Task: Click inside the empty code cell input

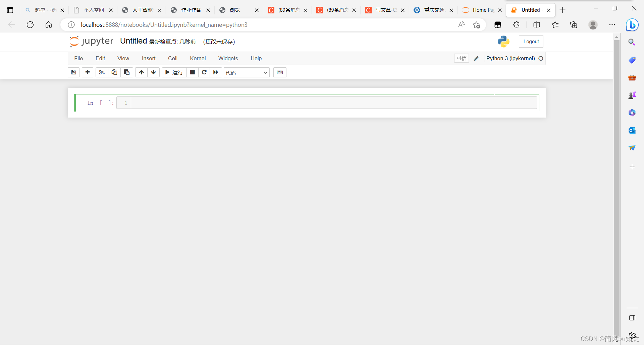Action: pyautogui.click(x=334, y=103)
